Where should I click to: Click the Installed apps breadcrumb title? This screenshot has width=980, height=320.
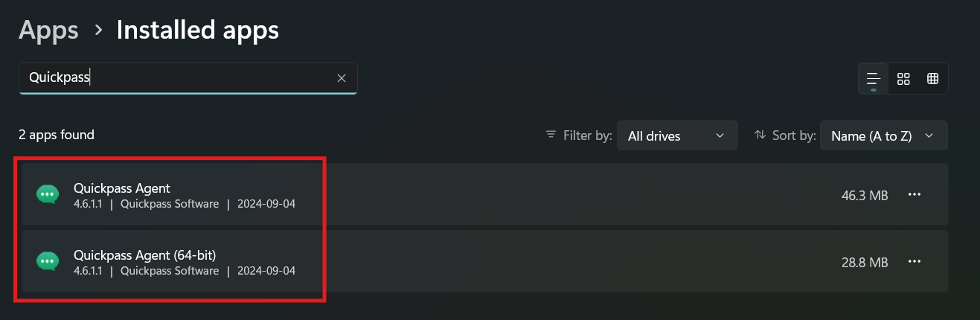click(197, 30)
